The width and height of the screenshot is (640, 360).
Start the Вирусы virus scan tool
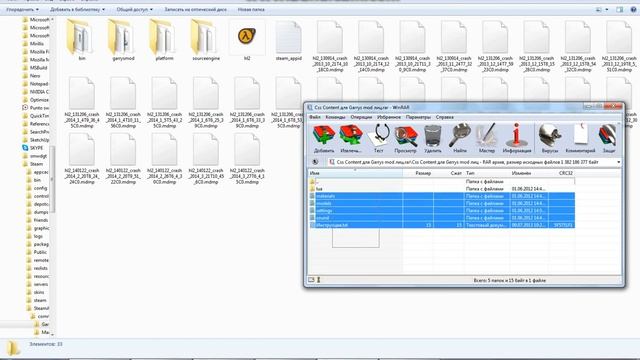549,139
